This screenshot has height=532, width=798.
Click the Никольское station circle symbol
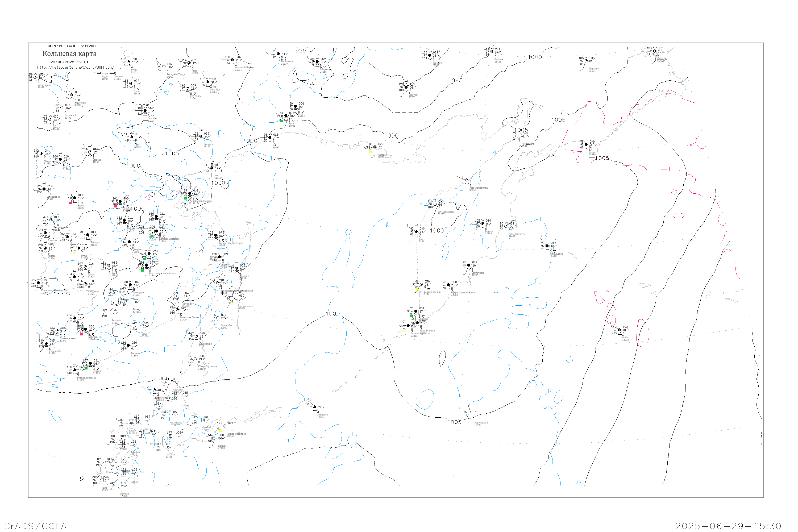coord(547,246)
